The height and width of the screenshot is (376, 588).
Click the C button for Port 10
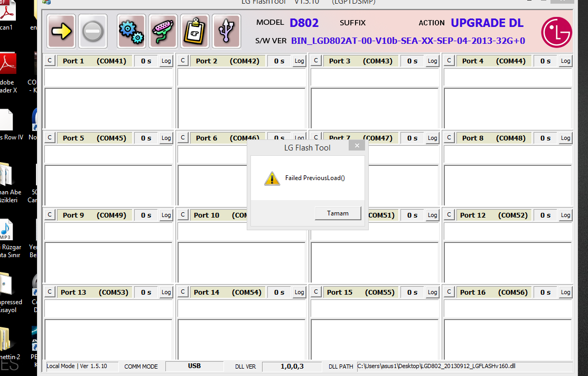[183, 215]
